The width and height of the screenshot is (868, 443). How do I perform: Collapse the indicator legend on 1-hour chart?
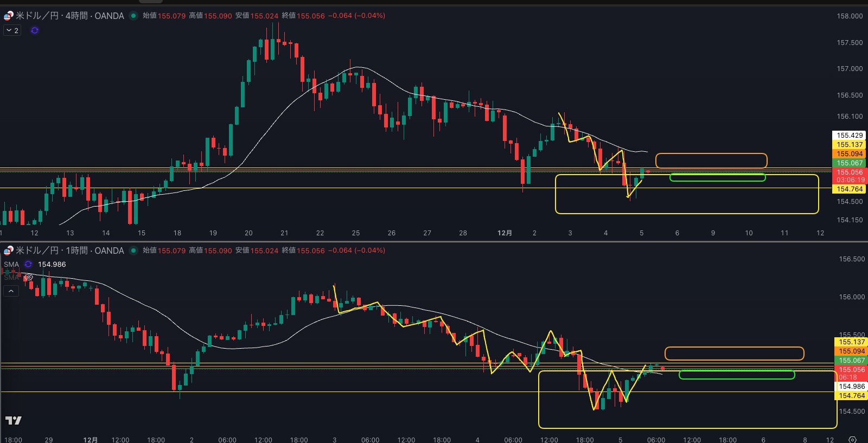[11, 291]
